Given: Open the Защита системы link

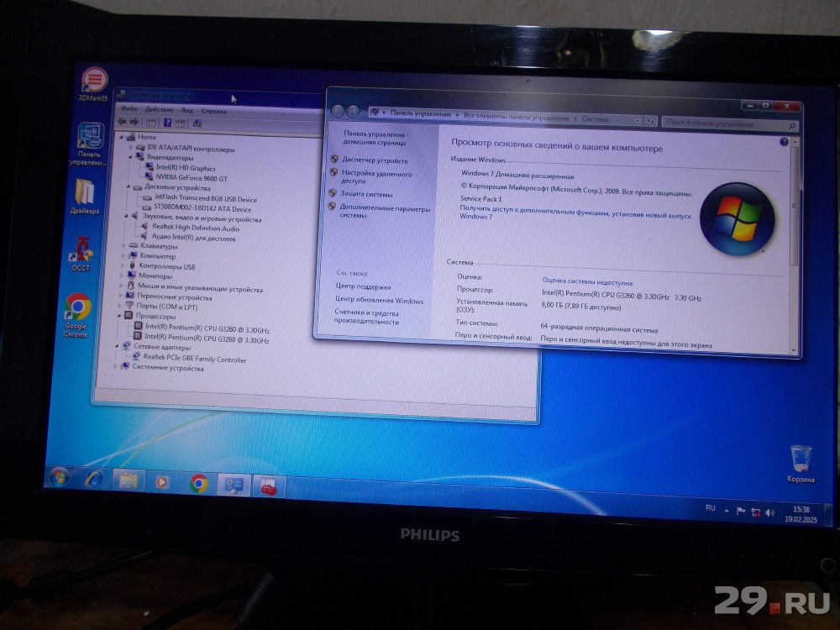Looking at the screenshot, I should tap(366, 194).
